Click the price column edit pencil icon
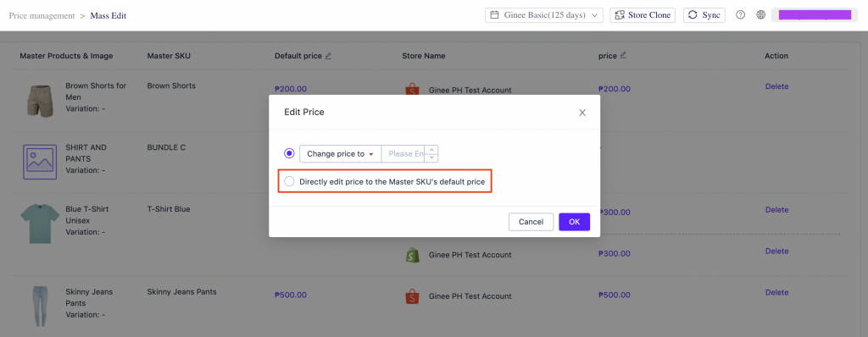The width and height of the screenshot is (868, 337). pos(623,55)
